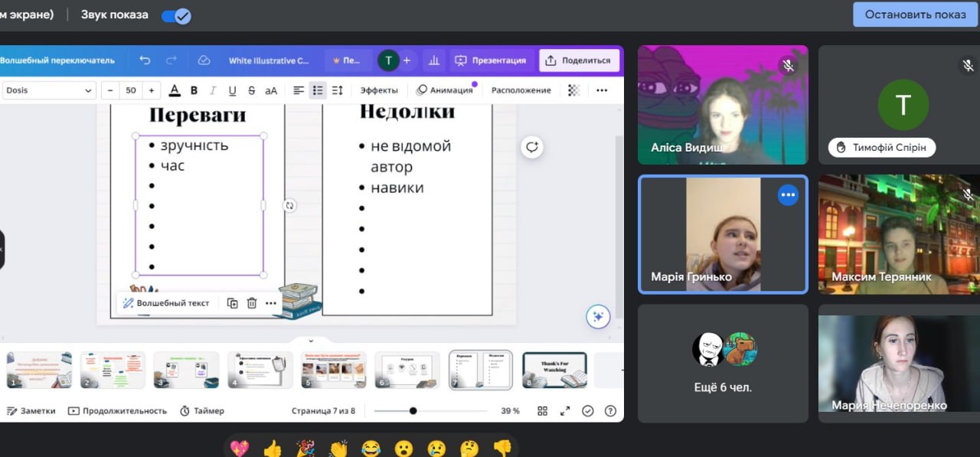Click the zoom slider handle
The image size is (980, 457).
click(x=413, y=411)
